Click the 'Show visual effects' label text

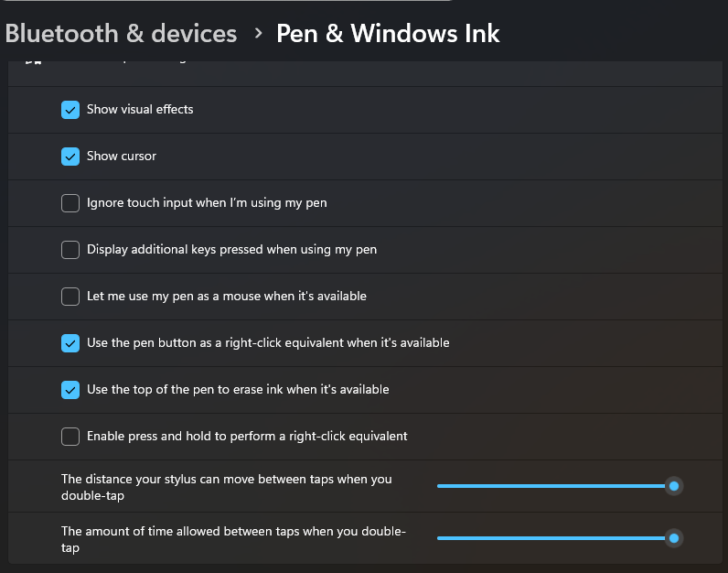point(140,110)
